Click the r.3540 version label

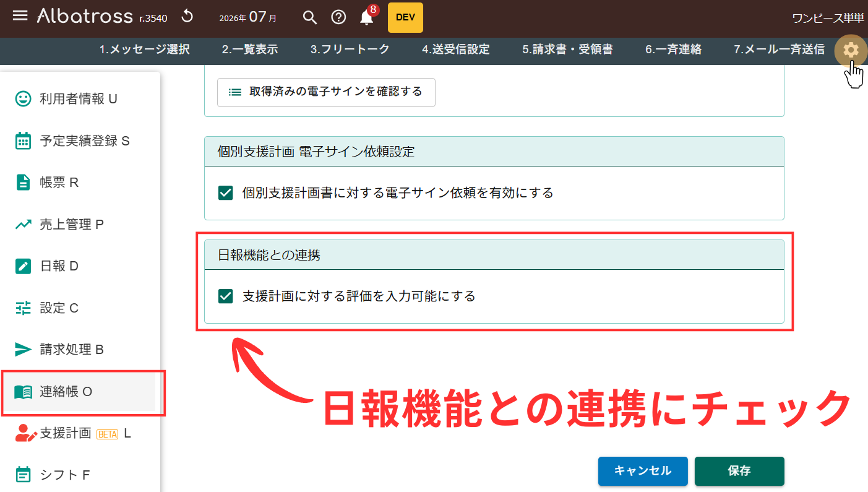click(153, 19)
